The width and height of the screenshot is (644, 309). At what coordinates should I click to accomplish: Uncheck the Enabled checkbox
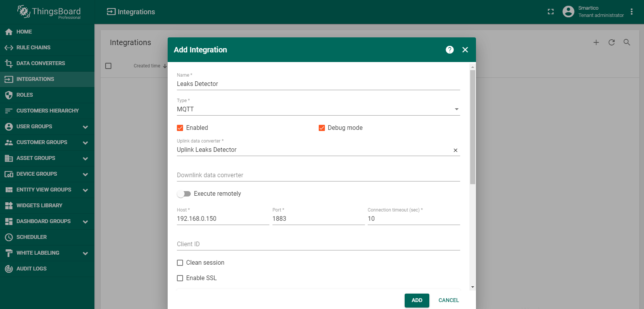point(180,128)
